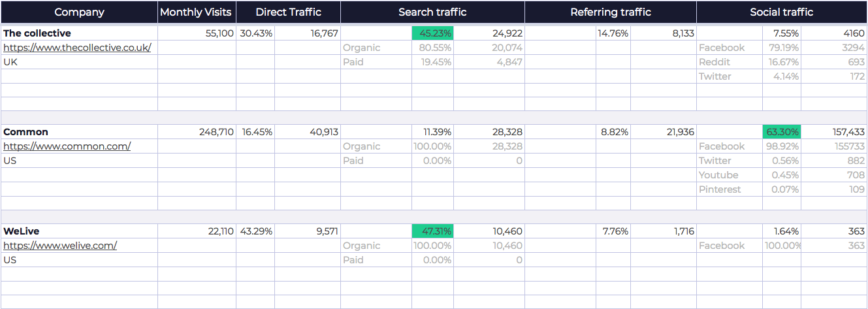Click the 22,110 monthly visits cell

coord(197,231)
